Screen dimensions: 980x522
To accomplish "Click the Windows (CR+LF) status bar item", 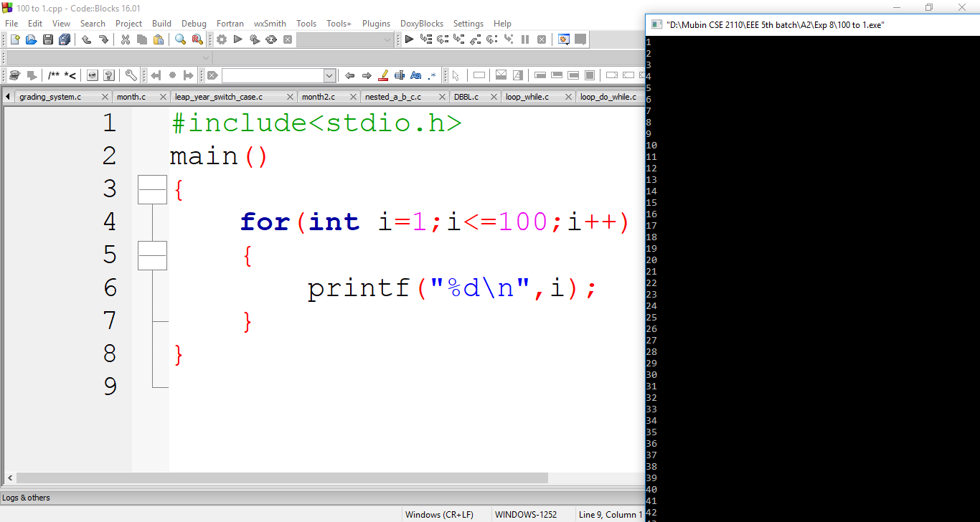I will [x=440, y=514].
